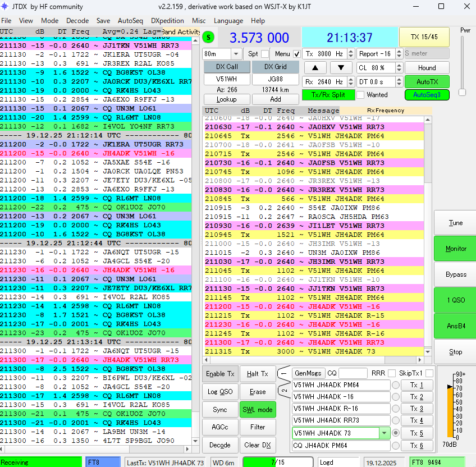476x467 pixels.
Task: Select message tab 1 beside GenMsgs
Action: pos(284,373)
